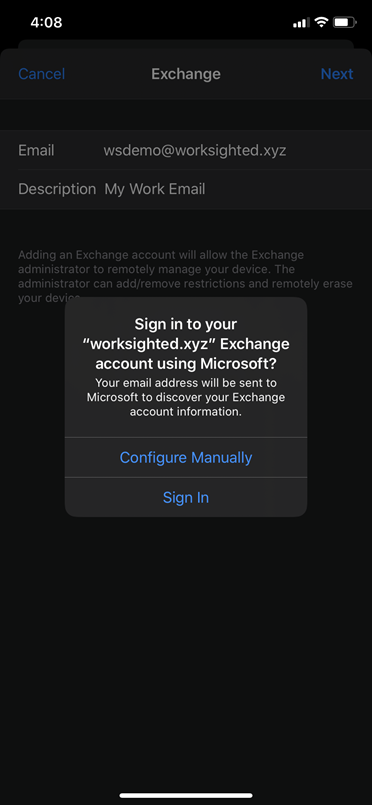
Task: Choose Configure Manually option
Action: pos(186,457)
